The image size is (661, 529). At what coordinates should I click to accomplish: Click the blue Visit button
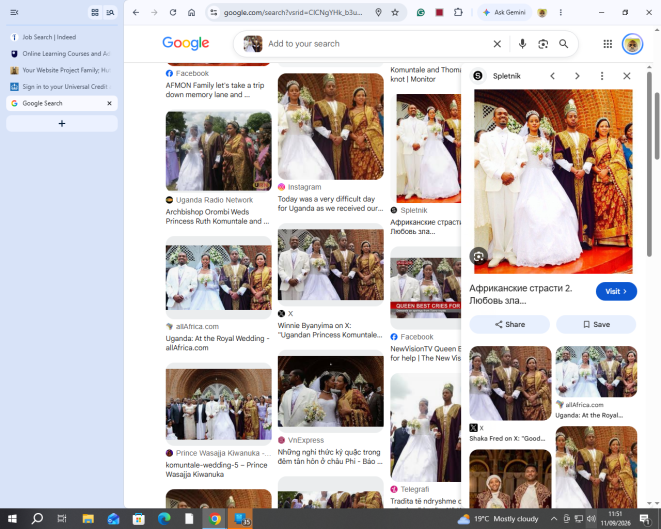pos(616,291)
